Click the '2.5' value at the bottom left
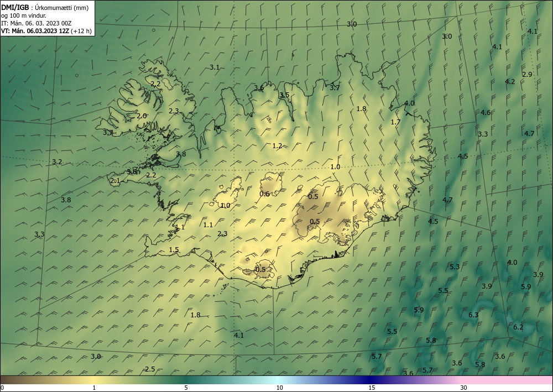 (x=150, y=369)
